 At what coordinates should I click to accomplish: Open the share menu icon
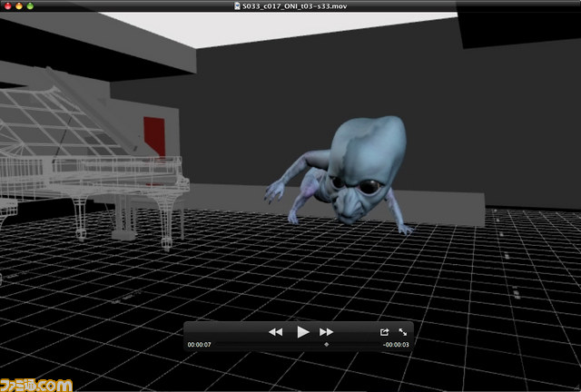pos(384,332)
